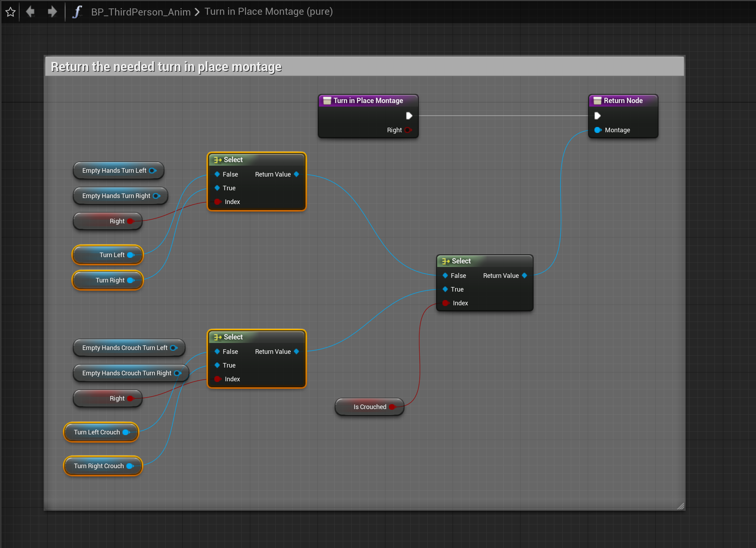756x548 pixels.
Task: Click Return Value pin of bottom Select node
Action: [x=296, y=351]
